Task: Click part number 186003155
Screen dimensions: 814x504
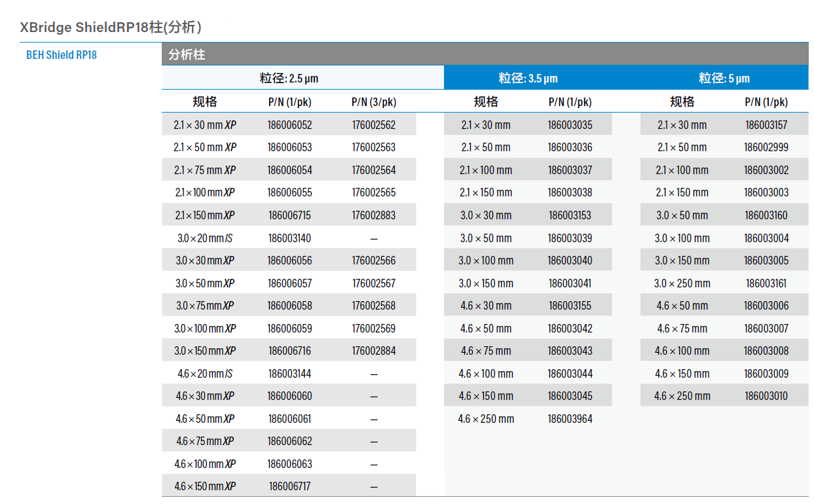Action: point(570,306)
